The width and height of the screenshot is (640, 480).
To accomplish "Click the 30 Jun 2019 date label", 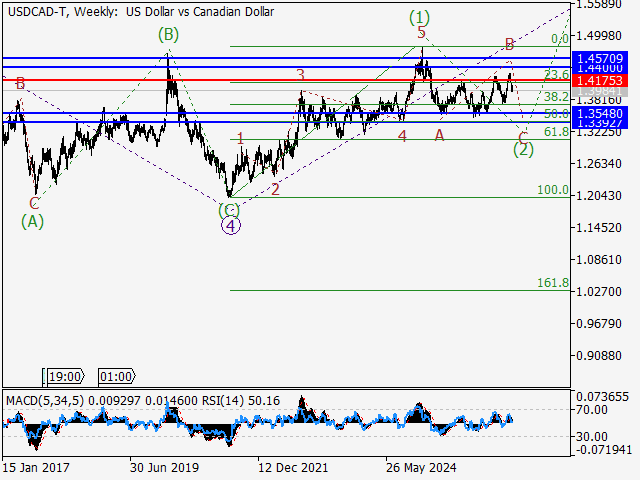I will click(x=164, y=467).
